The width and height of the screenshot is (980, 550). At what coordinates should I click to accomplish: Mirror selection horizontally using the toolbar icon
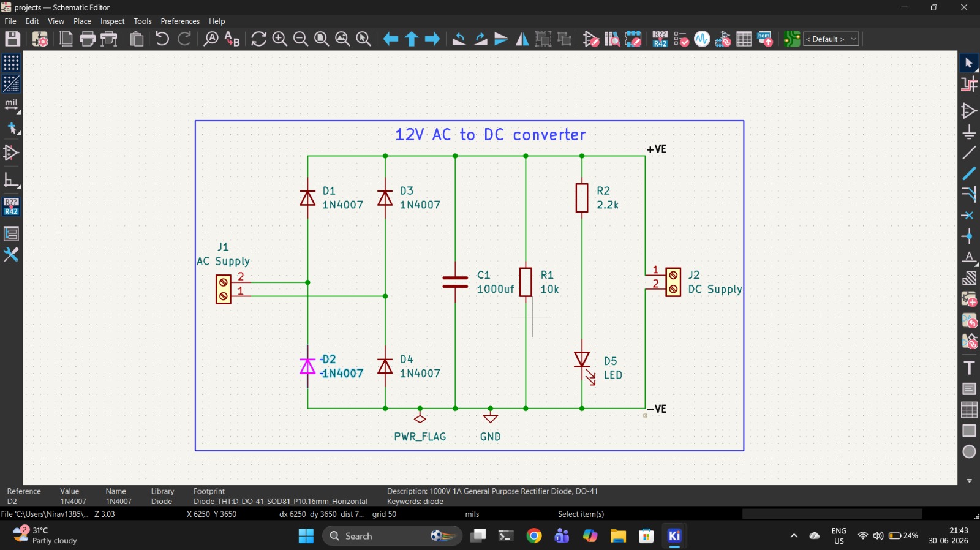coord(522,39)
